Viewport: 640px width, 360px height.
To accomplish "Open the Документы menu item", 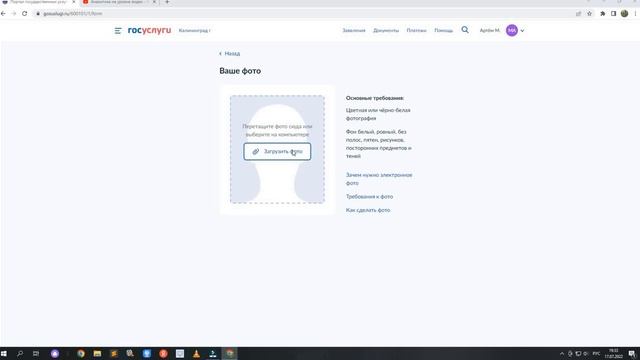I will (x=386, y=31).
